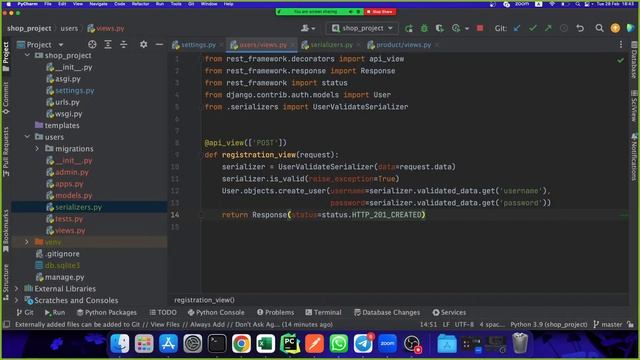This screenshot has width=640, height=360.
Task: Expand External Libraries node
Action: tap(16, 289)
